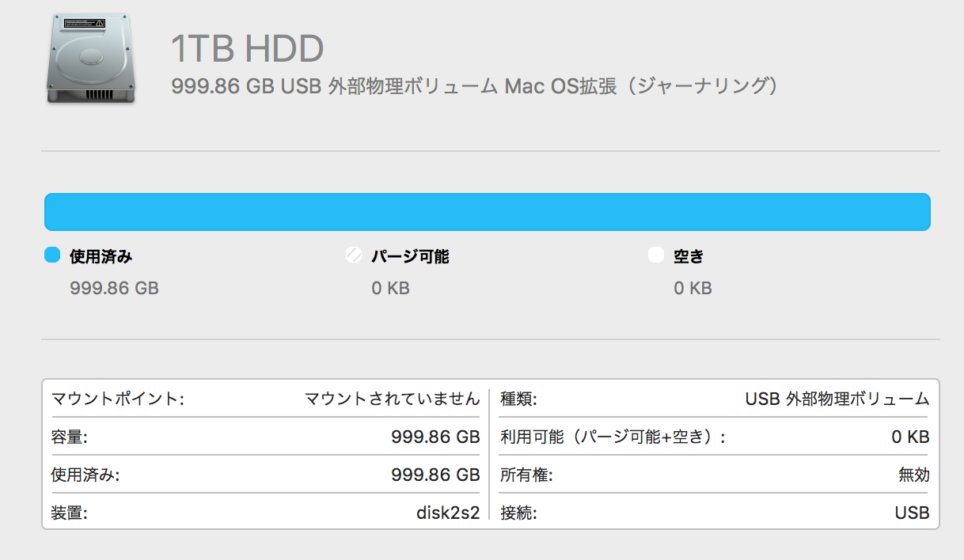This screenshot has height=560, width=964.
Task: Select the 1TB HDD volume title
Action: click(x=248, y=50)
